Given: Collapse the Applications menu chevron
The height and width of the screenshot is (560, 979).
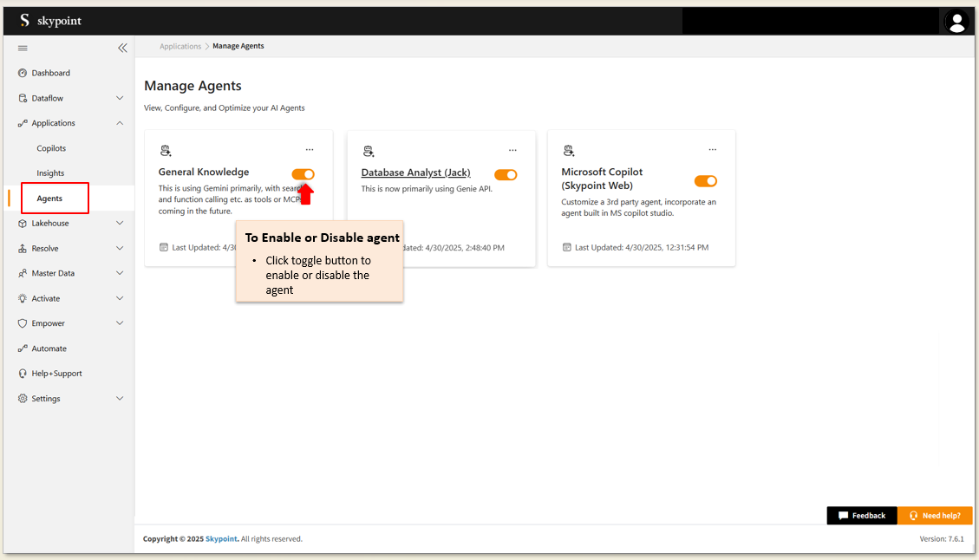Looking at the screenshot, I should 120,123.
